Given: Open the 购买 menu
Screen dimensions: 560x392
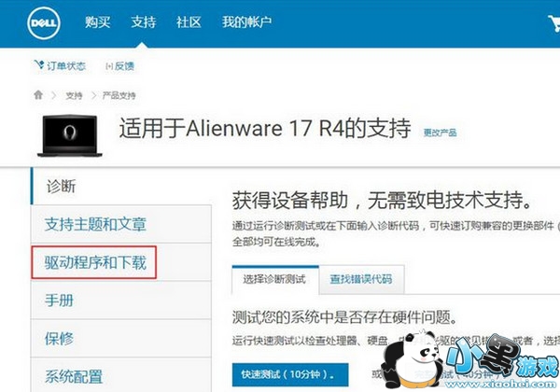Looking at the screenshot, I should (97, 22).
